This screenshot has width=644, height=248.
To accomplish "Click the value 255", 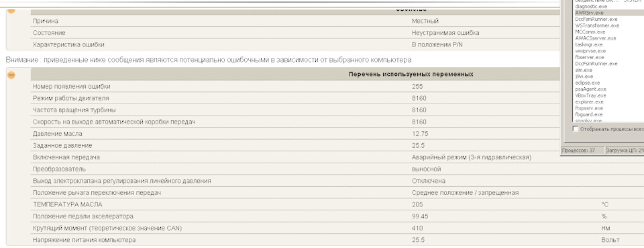I will 417,87.
